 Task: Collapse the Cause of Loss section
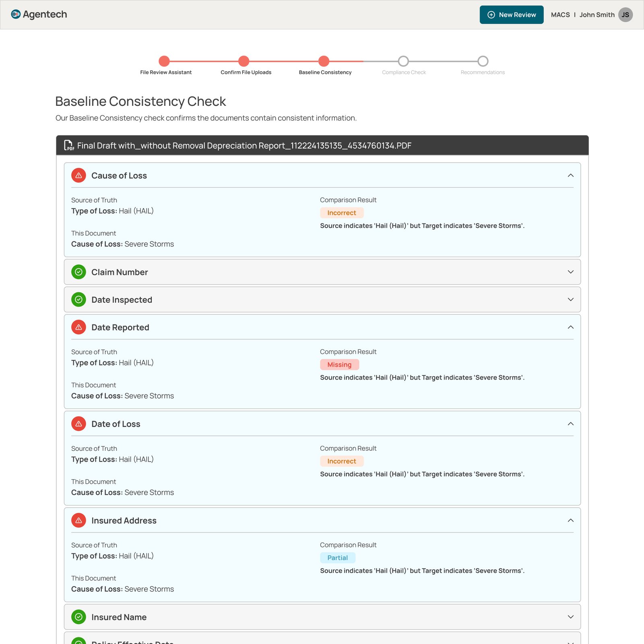[570, 175]
